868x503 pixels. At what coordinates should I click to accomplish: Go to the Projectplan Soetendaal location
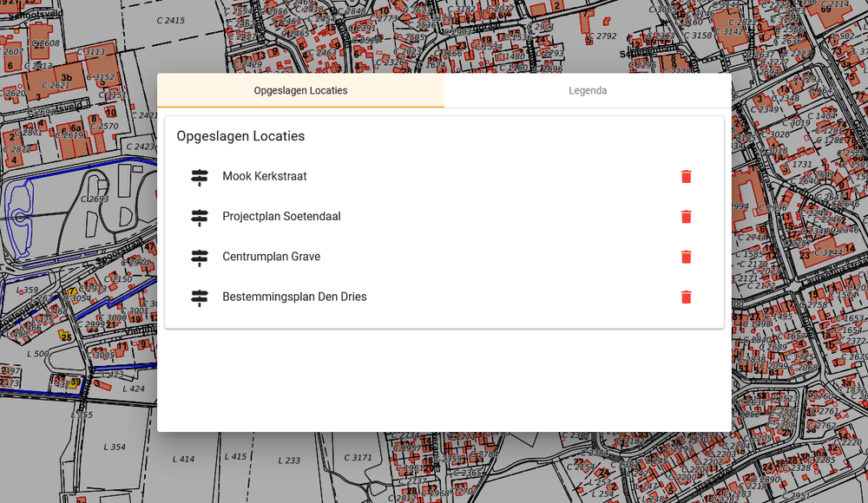point(281,217)
